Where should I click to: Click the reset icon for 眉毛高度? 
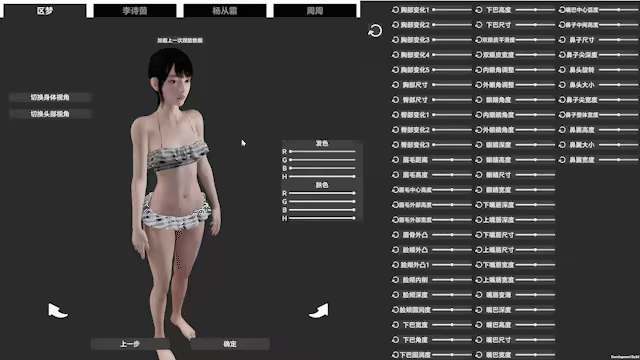395,175
